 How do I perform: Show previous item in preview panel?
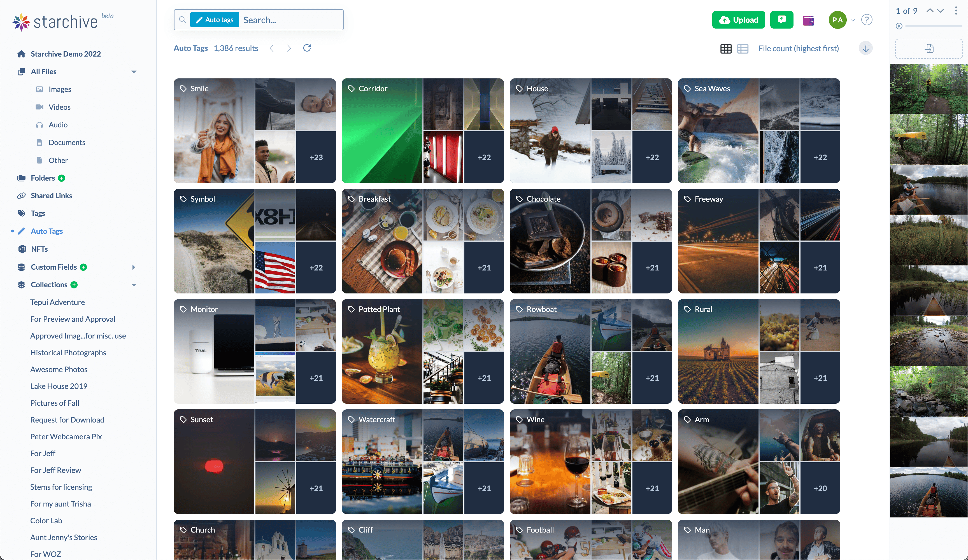pyautogui.click(x=930, y=10)
